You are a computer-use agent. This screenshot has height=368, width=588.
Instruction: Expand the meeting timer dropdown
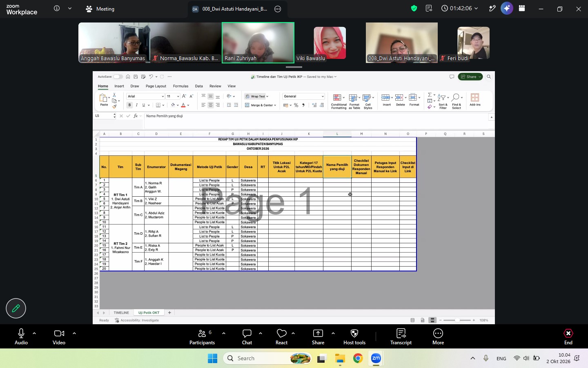click(476, 9)
